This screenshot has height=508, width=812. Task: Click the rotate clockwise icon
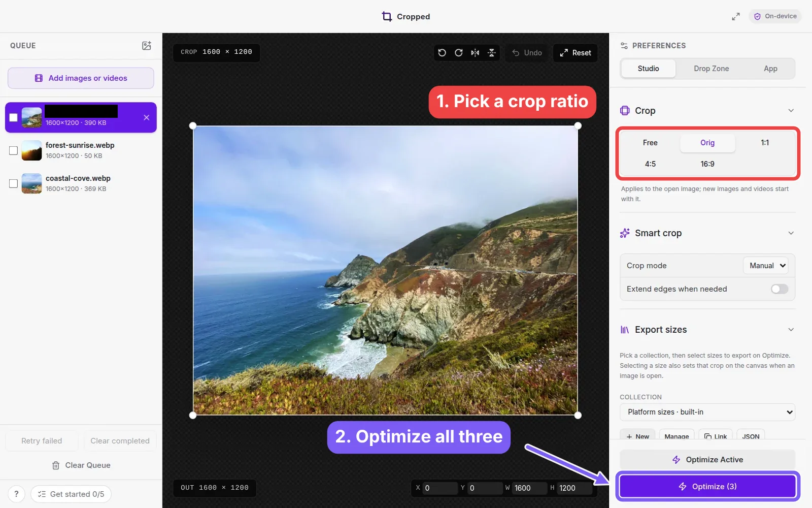tap(459, 53)
